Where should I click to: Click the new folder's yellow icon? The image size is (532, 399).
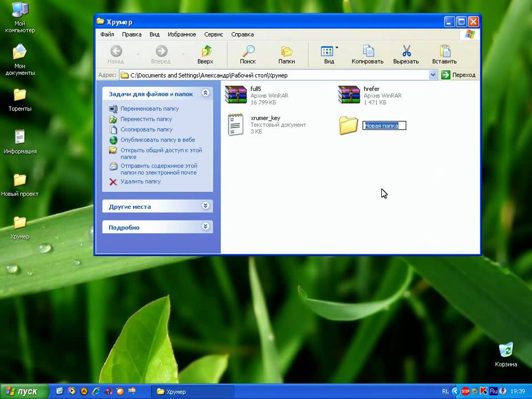tap(349, 125)
